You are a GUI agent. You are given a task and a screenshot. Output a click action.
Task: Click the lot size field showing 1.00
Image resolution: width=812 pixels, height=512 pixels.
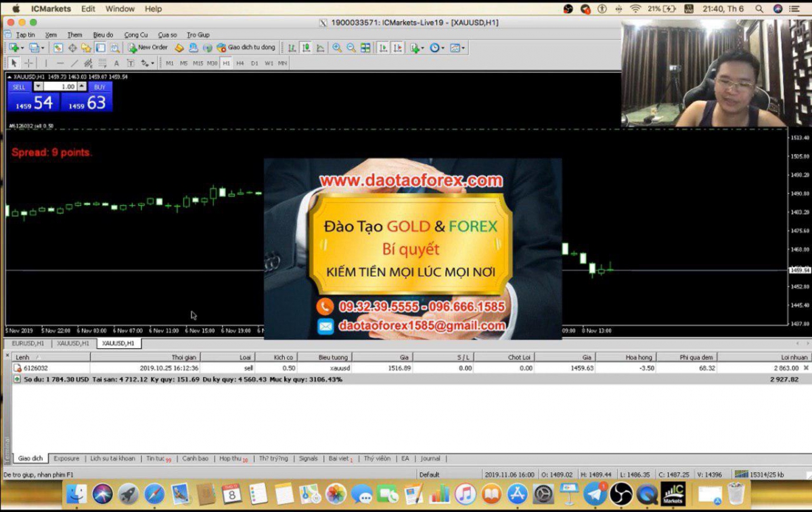click(x=60, y=87)
